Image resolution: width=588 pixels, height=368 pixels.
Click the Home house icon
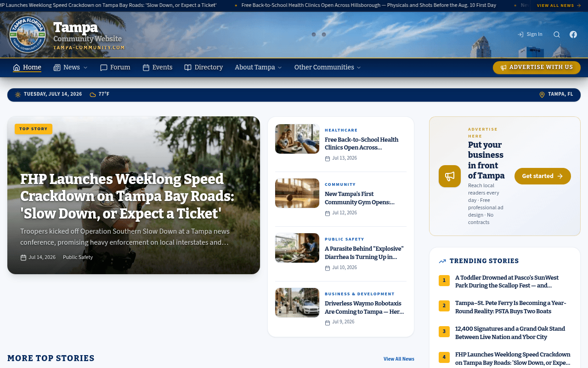point(17,68)
